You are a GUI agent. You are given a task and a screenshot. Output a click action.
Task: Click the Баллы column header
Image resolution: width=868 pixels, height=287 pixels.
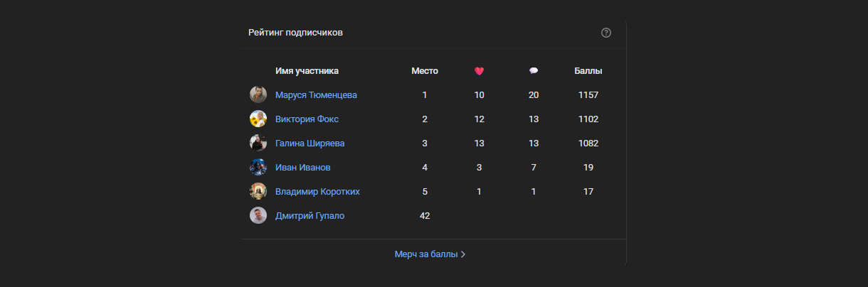point(588,71)
